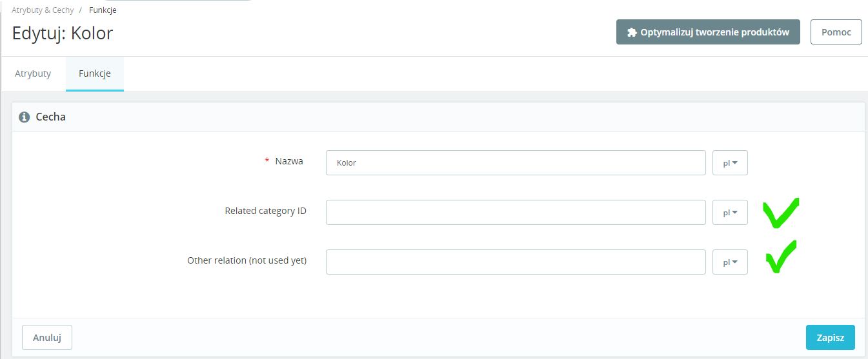Click the Edytuj: Kolor page title
The height and width of the screenshot is (359, 868).
pyautogui.click(x=63, y=33)
